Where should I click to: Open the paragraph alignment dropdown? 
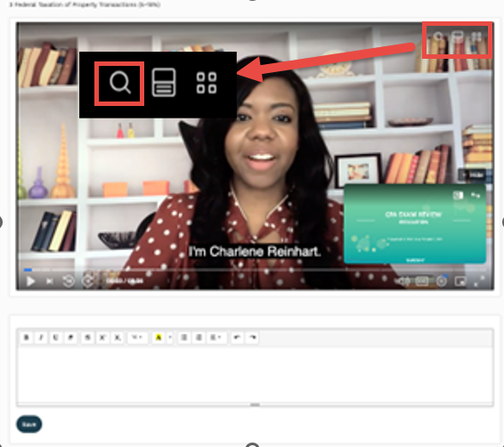(x=216, y=337)
